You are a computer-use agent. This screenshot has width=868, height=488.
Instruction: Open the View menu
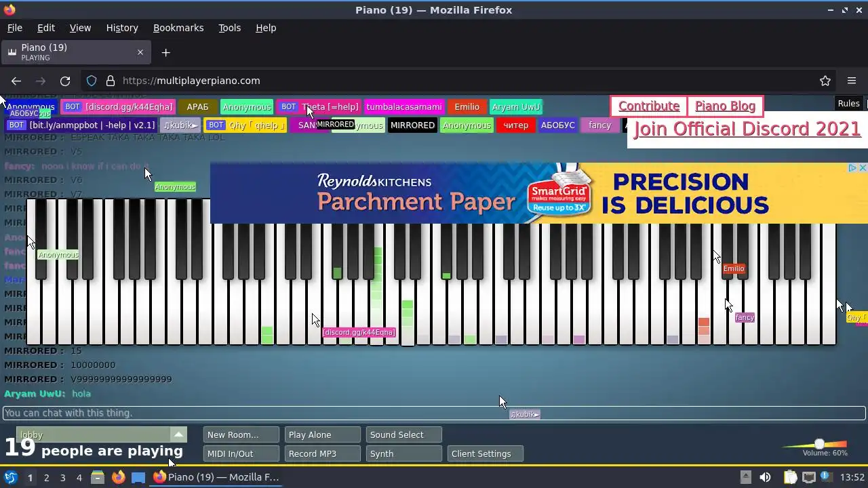coord(80,28)
